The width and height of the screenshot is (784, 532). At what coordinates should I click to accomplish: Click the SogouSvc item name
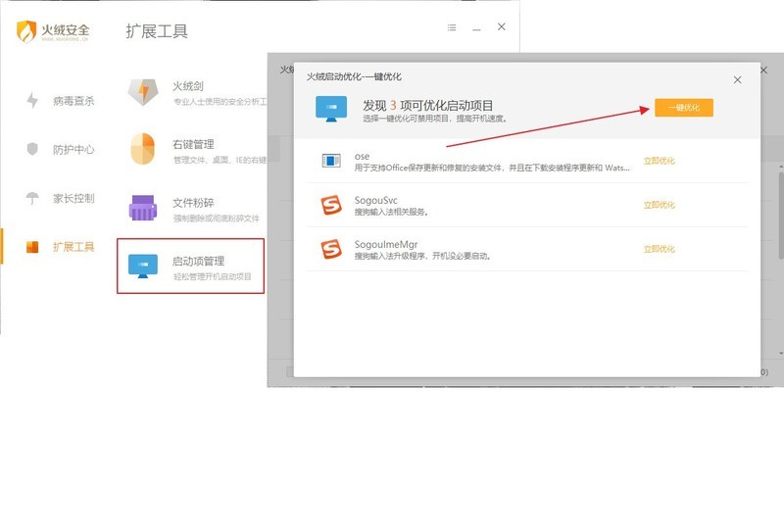[376, 200]
